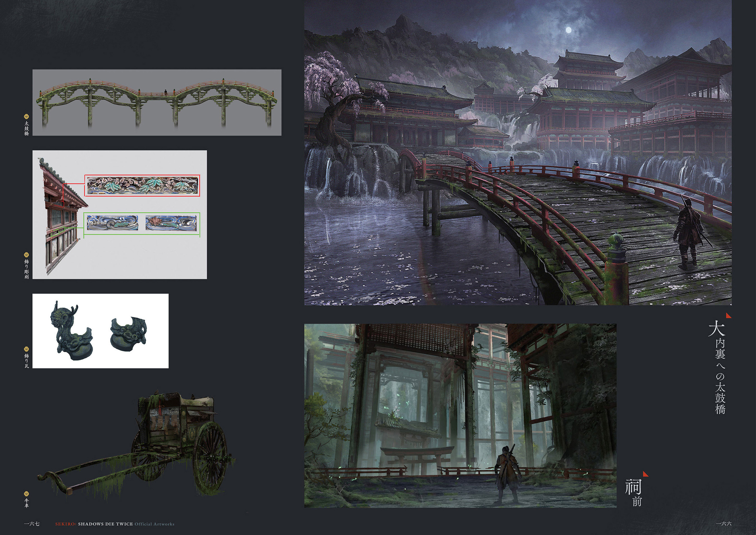Select the green-framed carving panel with the lotus flower
The height and width of the screenshot is (535, 756).
(x=171, y=223)
